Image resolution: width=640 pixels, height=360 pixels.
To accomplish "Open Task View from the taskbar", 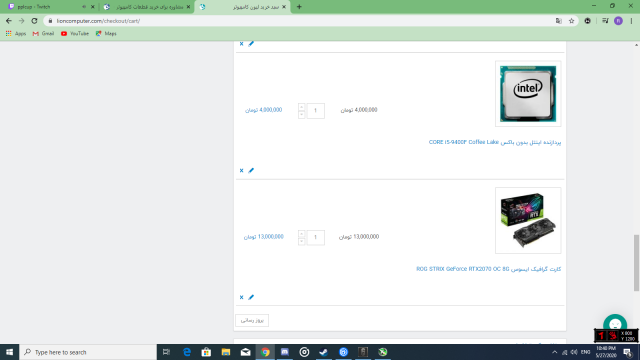I will pyautogui.click(x=166, y=352).
